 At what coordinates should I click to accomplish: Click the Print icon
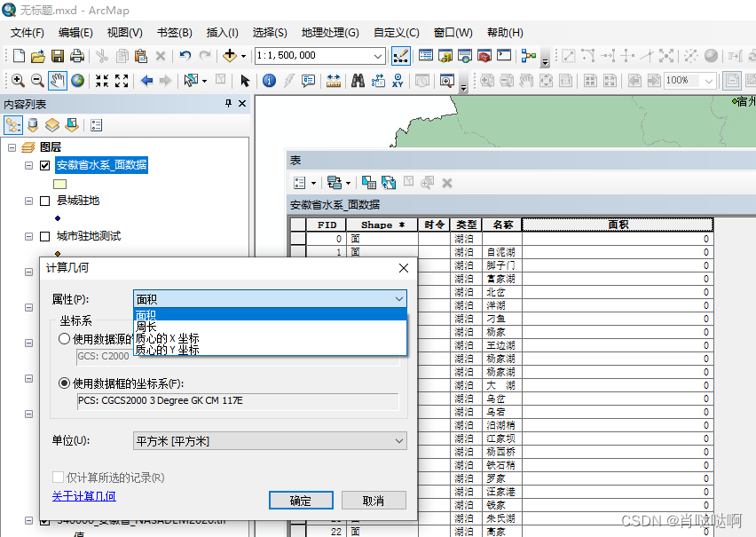pos(77,56)
